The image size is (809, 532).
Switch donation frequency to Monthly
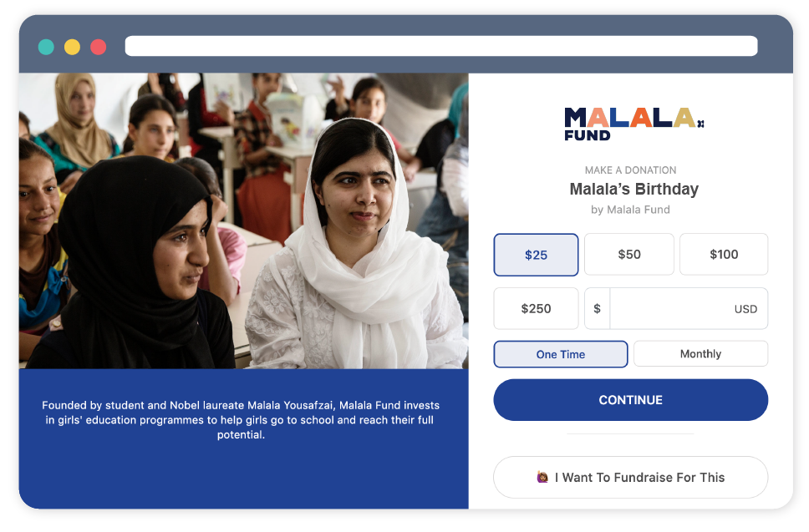700,353
